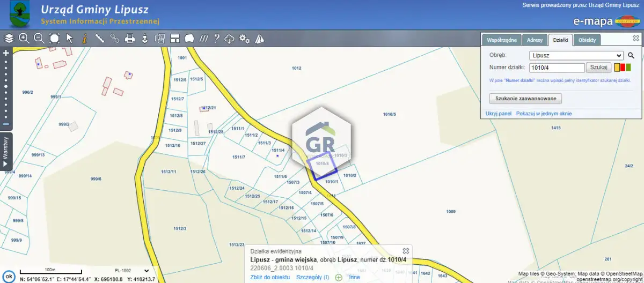The height and width of the screenshot is (283, 644).
Task: Select the zoom out magnifier tool
Action: click(39, 38)
